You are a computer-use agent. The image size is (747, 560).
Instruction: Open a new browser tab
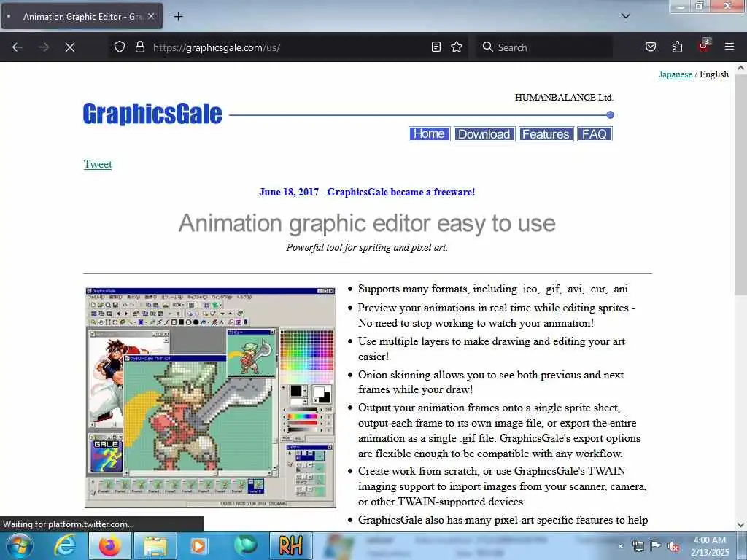tap(178, 17)
